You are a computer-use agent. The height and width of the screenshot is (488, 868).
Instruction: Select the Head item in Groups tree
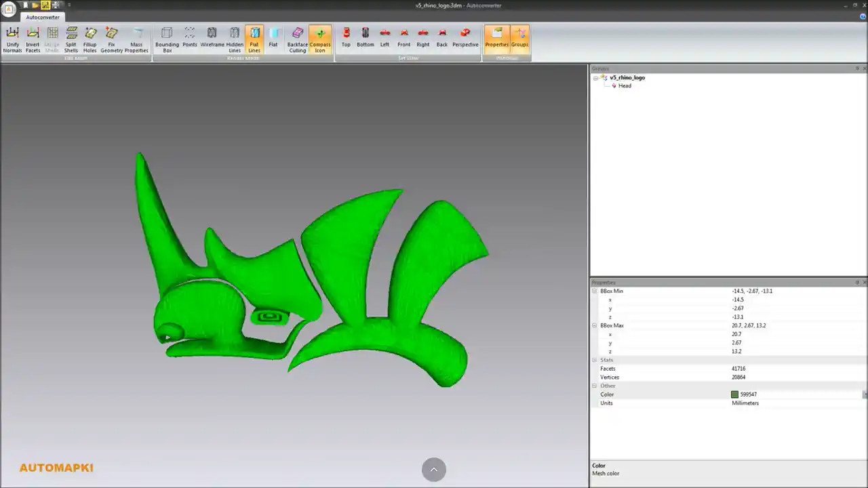coord(625,85)
